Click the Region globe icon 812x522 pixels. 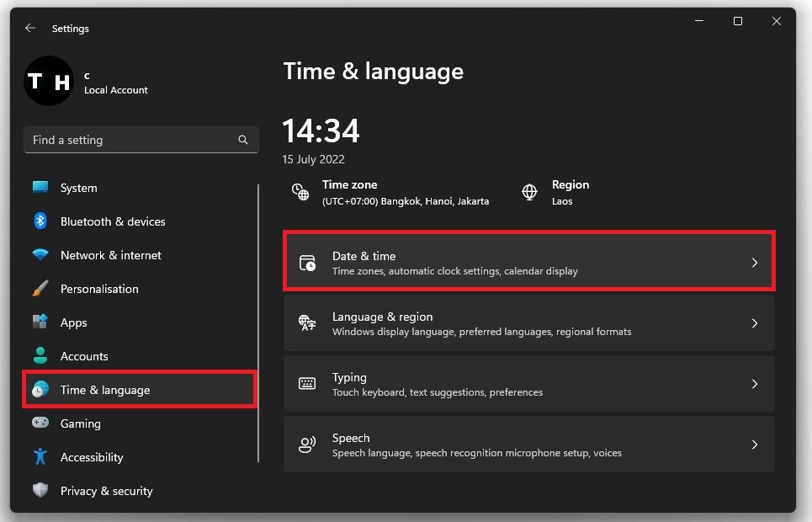(x=529, y=192)
